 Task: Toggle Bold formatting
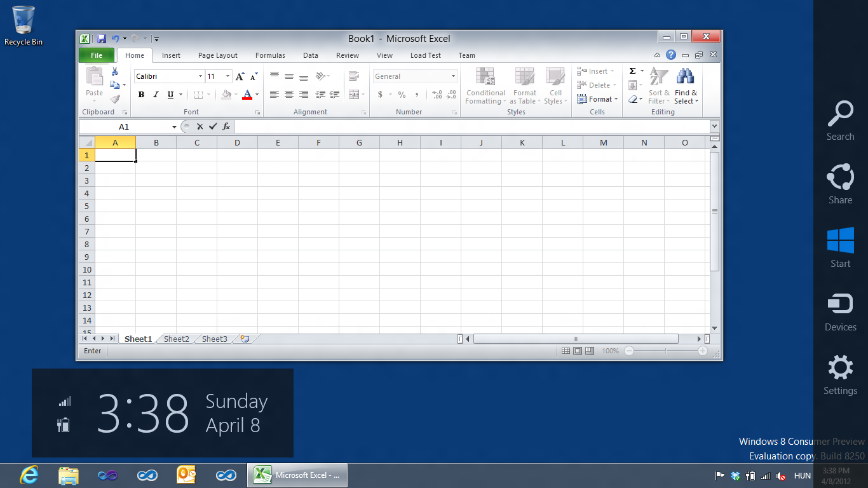point(141,95)
